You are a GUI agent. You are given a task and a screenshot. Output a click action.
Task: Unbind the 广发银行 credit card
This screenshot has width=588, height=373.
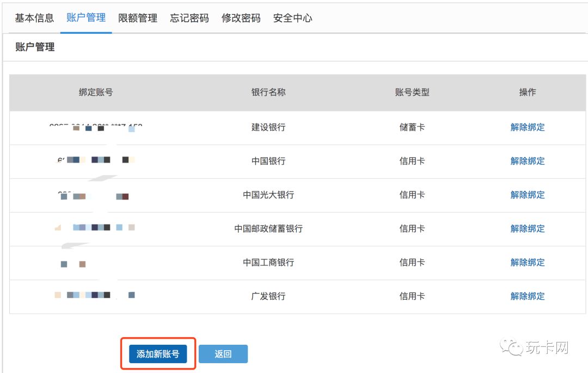click(527, 296)
